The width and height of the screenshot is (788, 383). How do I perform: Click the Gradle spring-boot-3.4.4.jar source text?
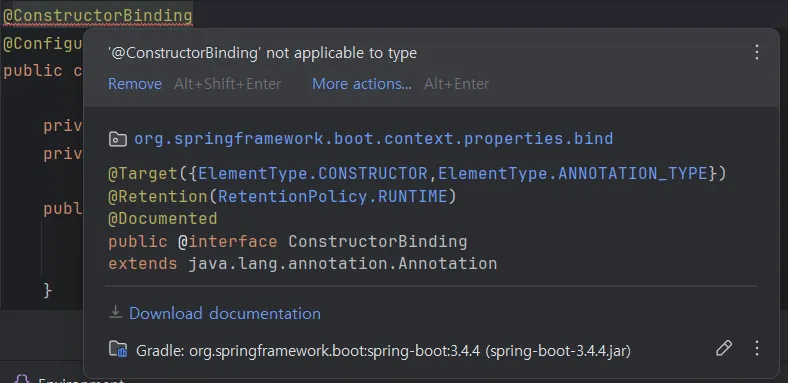(x=383, y=351)
